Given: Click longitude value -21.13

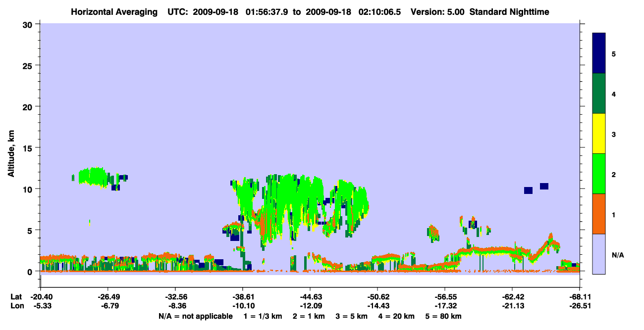Looking at the screenshot, I should [512, 306].
